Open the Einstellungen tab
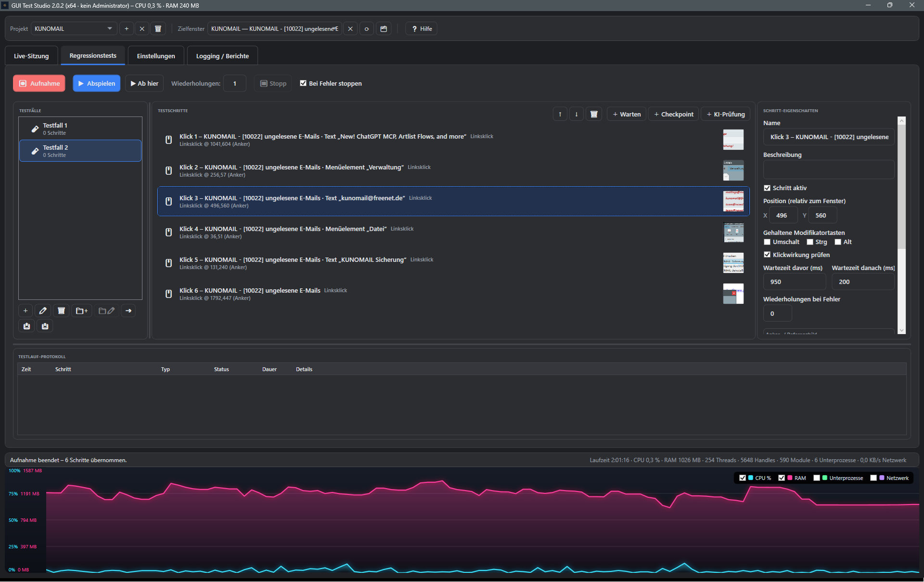Screen dimensions: 924x582 click(x=156, y=56)
